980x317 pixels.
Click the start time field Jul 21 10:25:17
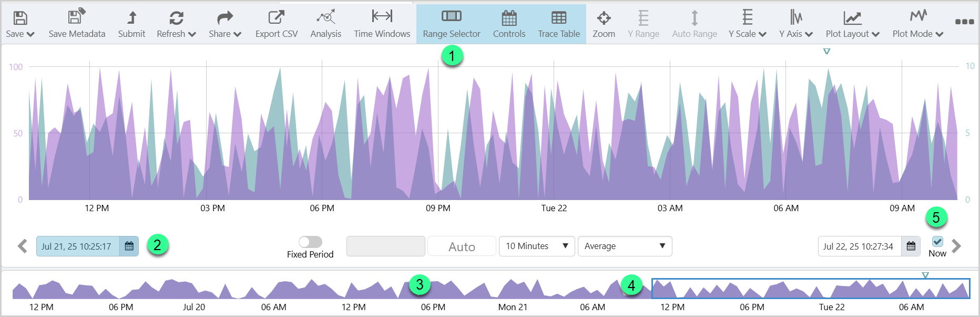tap(77, 246)
